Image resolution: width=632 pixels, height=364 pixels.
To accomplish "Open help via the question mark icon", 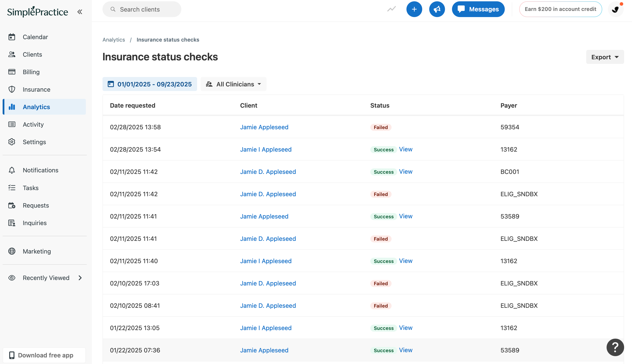I will tap(615, 347).
